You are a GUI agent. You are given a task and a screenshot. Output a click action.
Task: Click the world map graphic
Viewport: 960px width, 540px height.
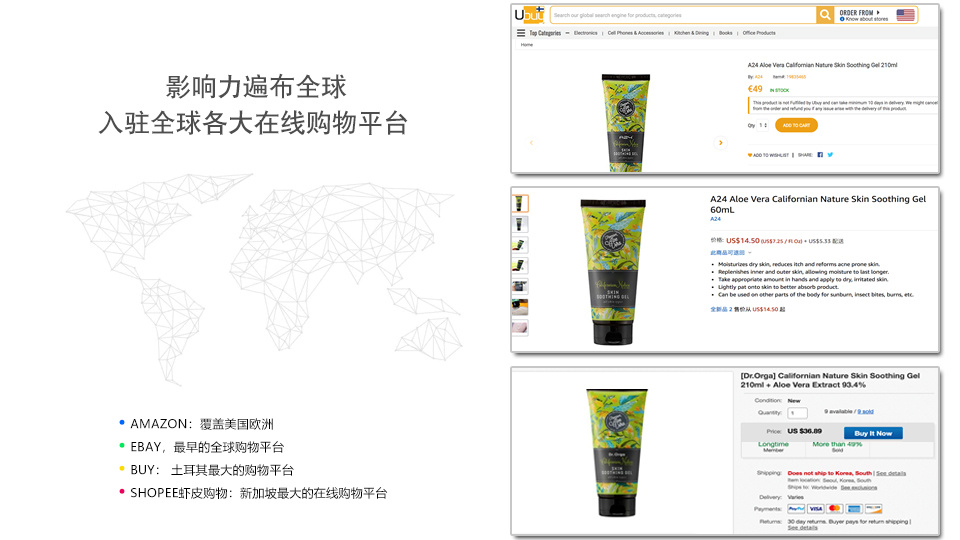click(264, 279)
